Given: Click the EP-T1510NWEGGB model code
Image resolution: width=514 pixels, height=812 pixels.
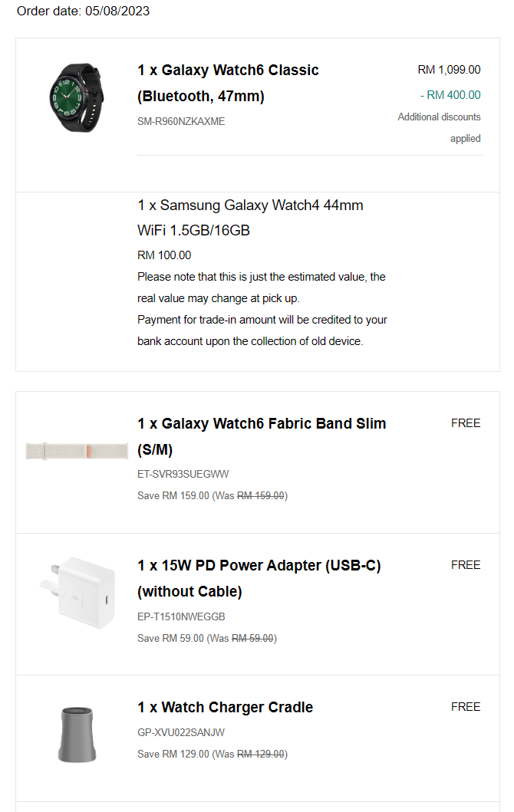Looking at the screenshot, I should click(181, 616).
